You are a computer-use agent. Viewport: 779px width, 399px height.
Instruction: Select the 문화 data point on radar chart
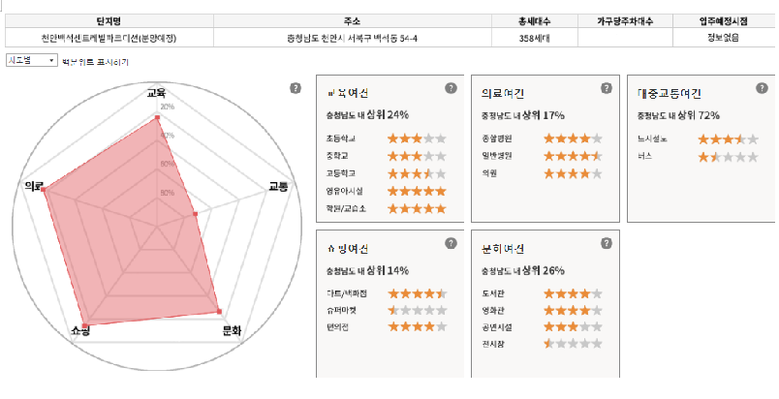click(x=220, y=312)
